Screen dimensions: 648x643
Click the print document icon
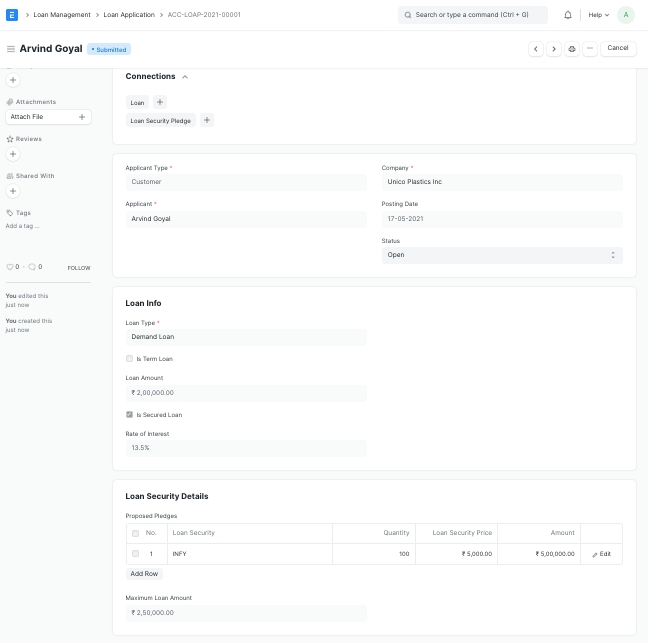pos(572,48)
